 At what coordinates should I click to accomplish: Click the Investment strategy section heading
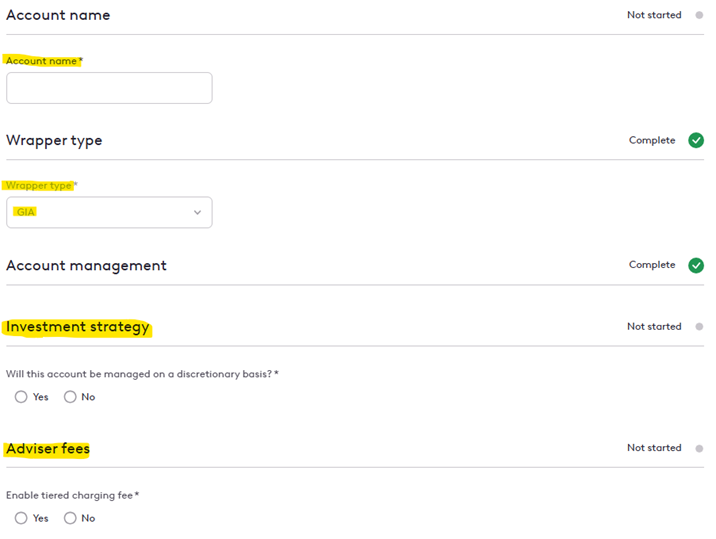coord(78,327)
